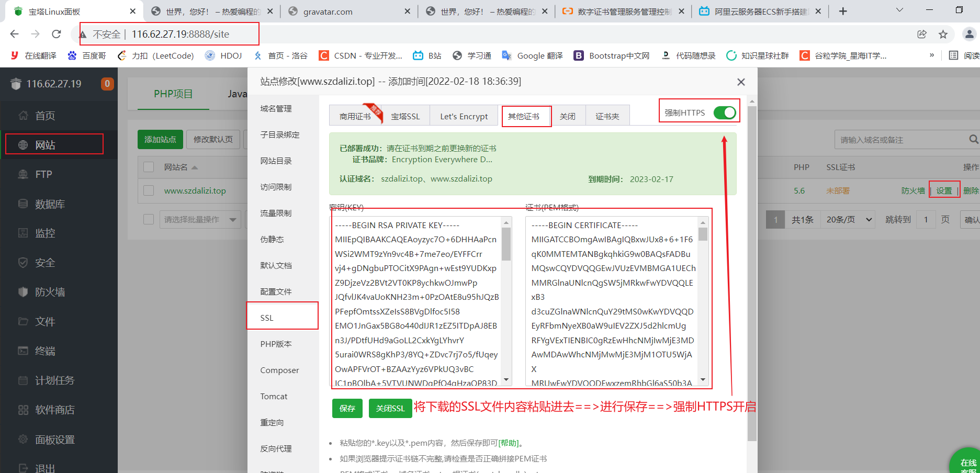Click the browser forward arrow
The height and width of the screenshot is (473, 980).
pyautogui.click(x=35, y=34)
